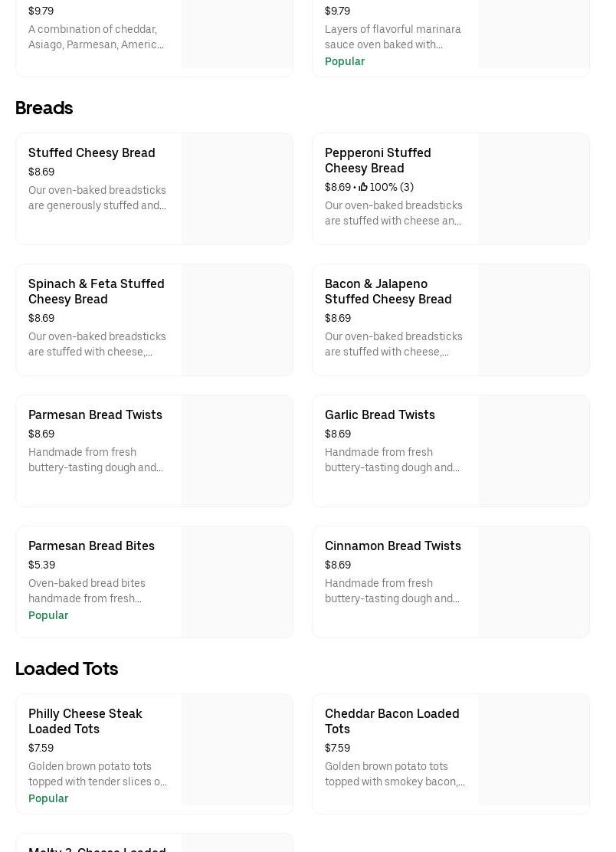Open the Parmesan Bread Bites item
Screen dimensions: 616x852
[91, 546]
